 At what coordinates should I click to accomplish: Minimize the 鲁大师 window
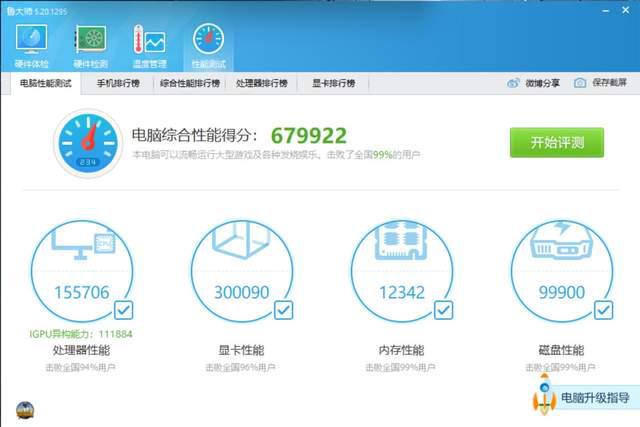coord(606,11)
